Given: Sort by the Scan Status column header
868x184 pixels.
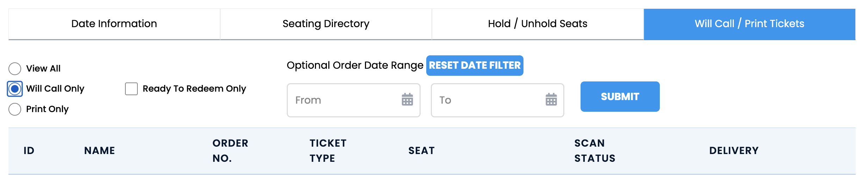Looking at the screenshot, I should point(595,151).
